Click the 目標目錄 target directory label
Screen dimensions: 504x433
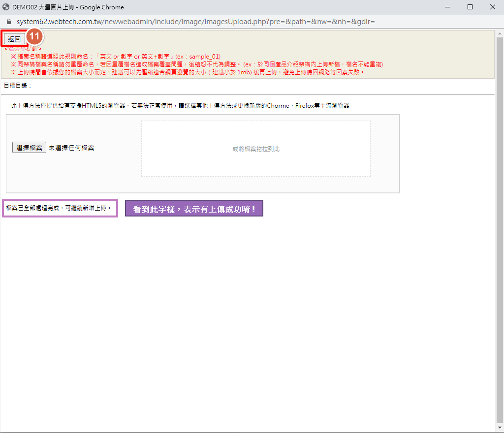pos(17,86)
